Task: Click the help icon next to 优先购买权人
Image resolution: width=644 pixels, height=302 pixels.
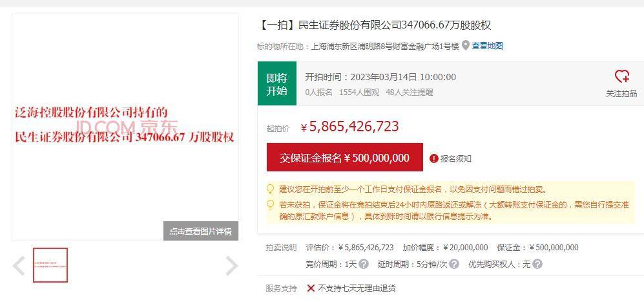Action: [x=537, y=264]
